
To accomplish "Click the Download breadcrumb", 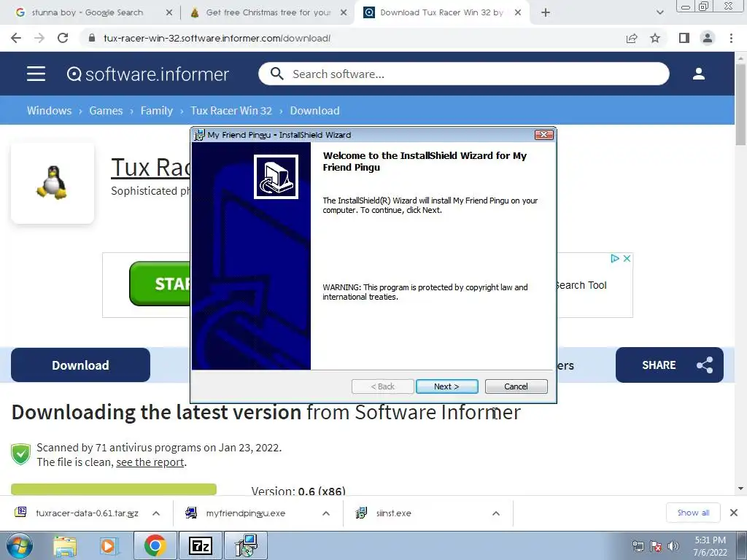I will [315, 111].
